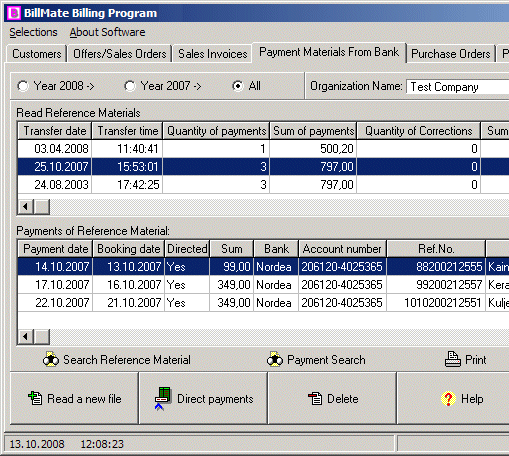Click the binoculars icon beside Payment Search

(x=275, y=359)
